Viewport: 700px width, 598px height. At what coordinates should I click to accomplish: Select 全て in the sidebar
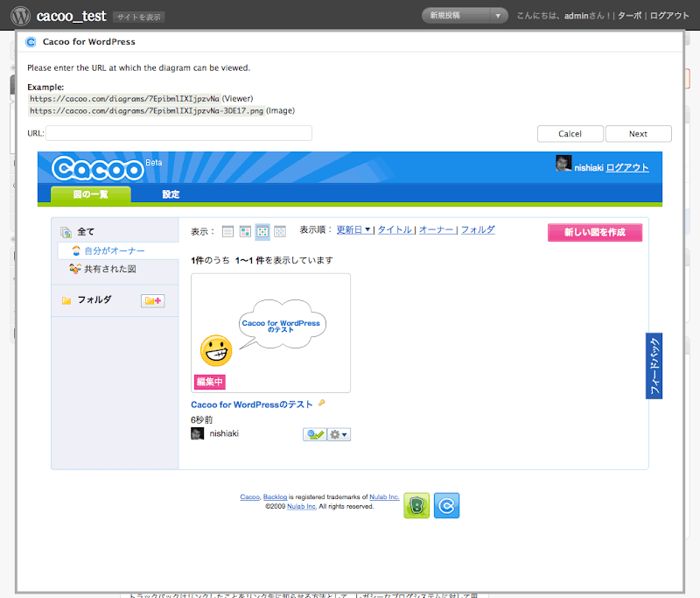pyautogui.click(x=86, y=232)
